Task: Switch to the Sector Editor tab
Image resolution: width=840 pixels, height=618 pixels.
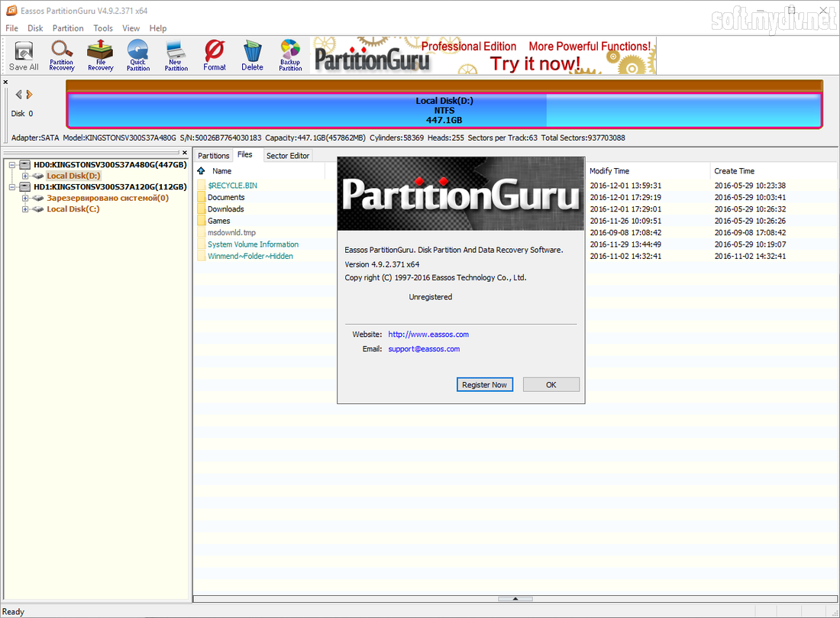Action: point(288,155)
